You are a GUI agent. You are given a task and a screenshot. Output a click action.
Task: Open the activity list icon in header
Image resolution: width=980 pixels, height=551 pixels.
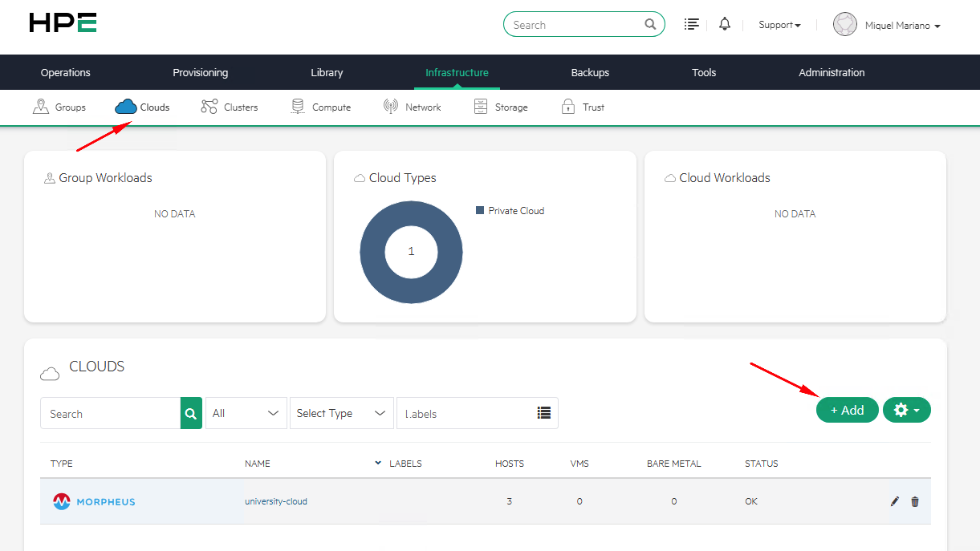(691, 24)
